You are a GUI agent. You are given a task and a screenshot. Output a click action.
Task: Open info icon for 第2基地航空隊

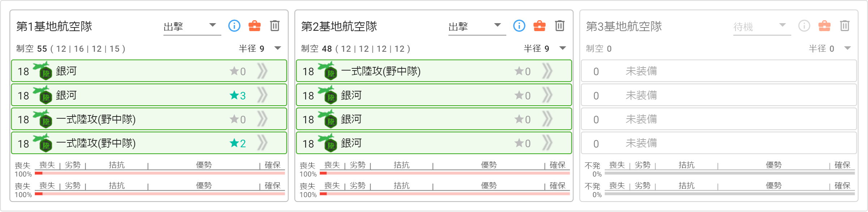tap(519, 26)
